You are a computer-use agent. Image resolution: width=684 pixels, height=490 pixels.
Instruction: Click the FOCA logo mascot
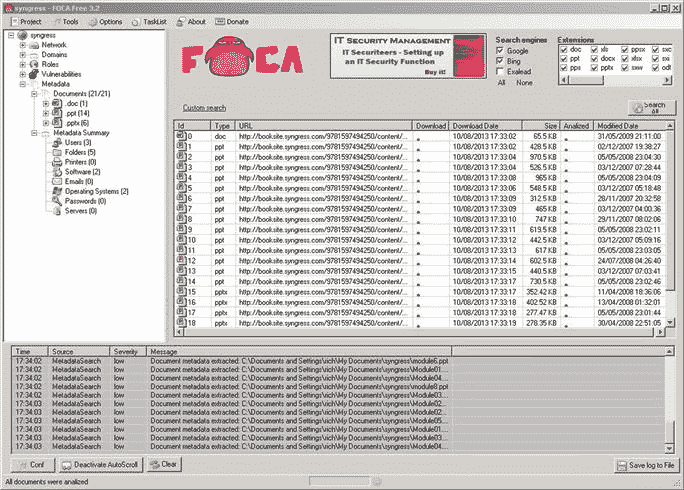[228, 56]
